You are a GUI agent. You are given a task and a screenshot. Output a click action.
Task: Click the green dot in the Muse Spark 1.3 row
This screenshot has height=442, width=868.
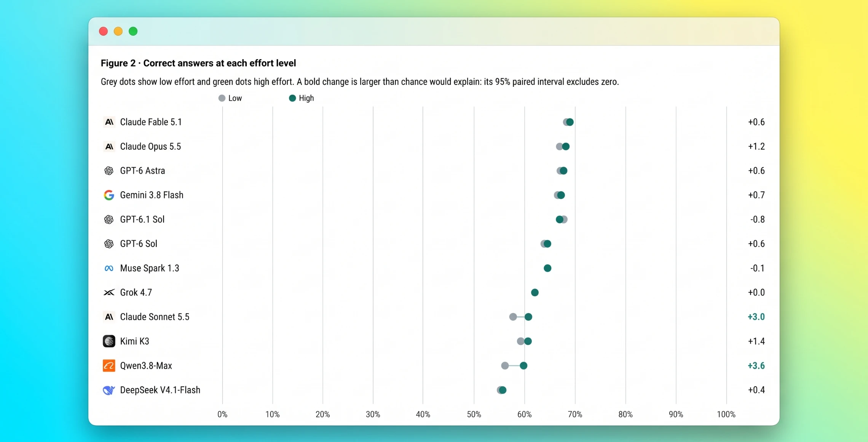click(547, 268)
